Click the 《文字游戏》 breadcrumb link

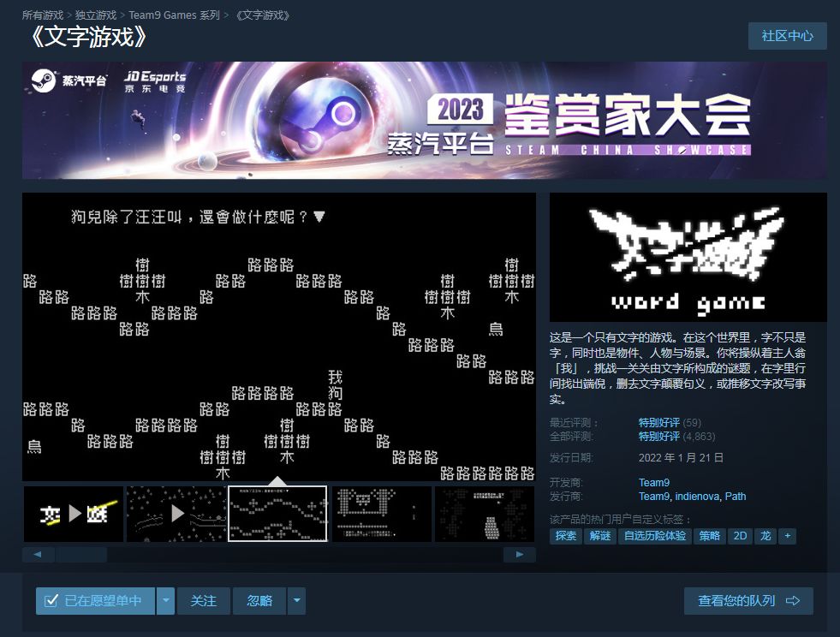[x=263, y=15]
